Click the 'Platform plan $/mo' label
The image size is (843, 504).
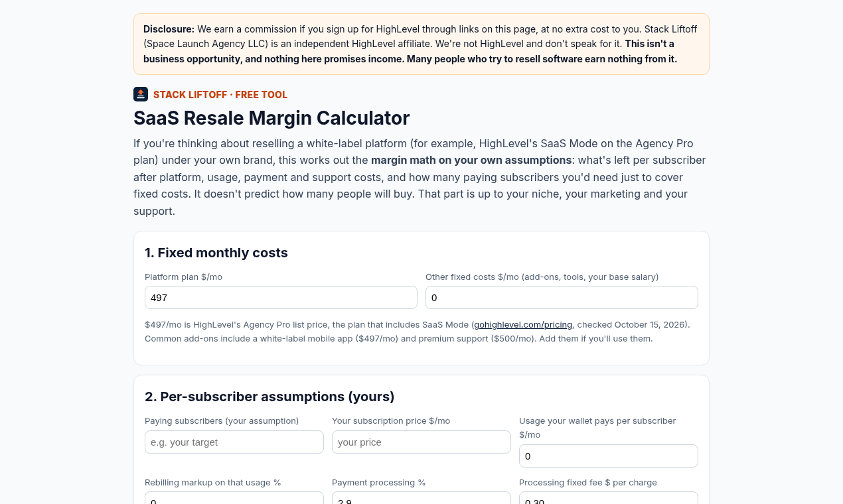184,277
